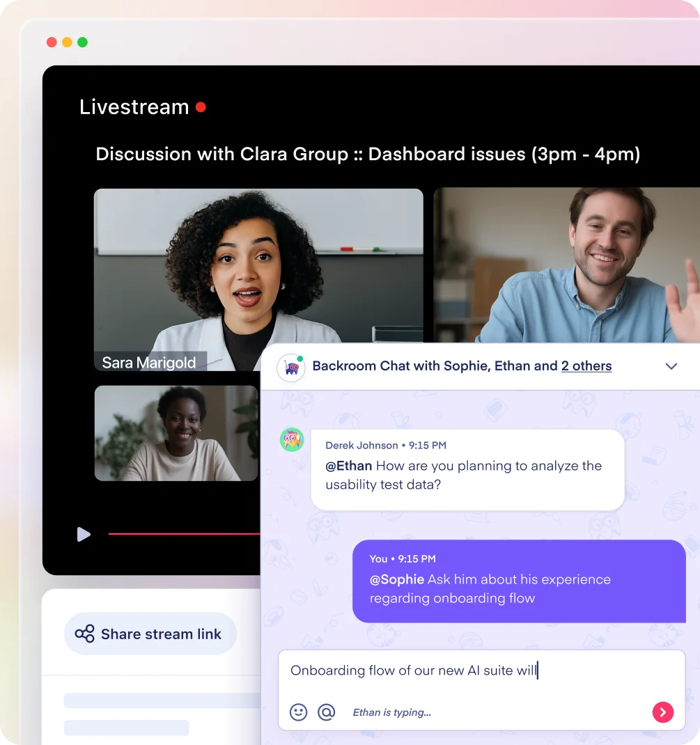Click the 'Livestream' heading
The height and width of the screenshot is (745, 700).
[134, 107]
